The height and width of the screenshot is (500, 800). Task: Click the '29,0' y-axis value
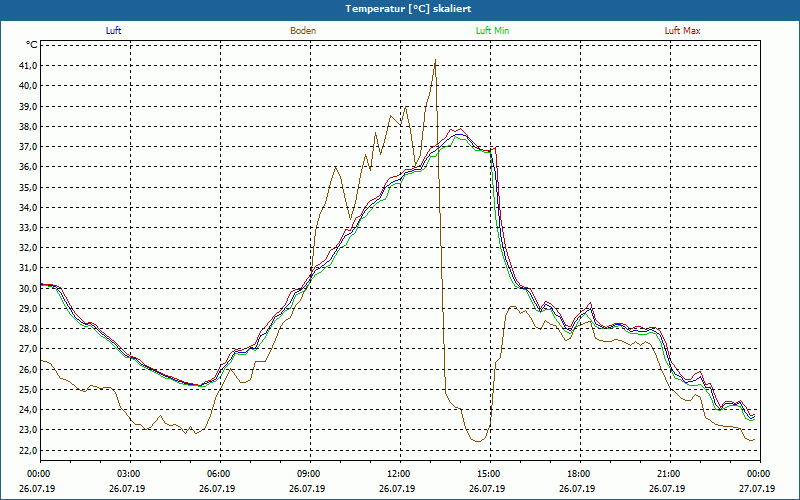point(29,308)
